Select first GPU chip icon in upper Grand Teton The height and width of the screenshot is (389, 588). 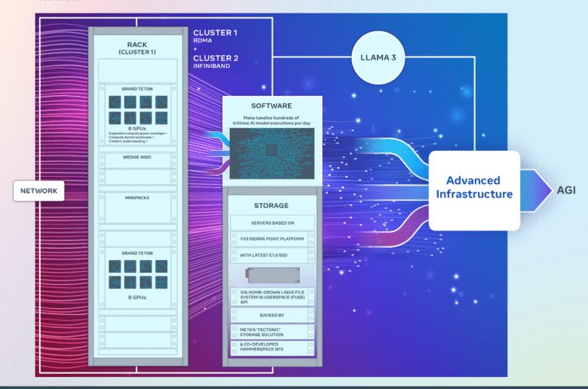(115, 102)
